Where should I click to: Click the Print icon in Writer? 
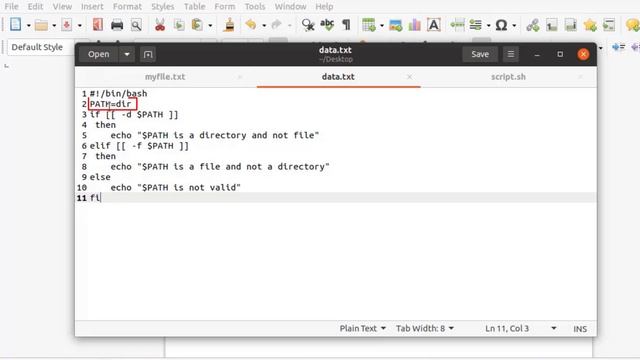(x=117, y=25)
